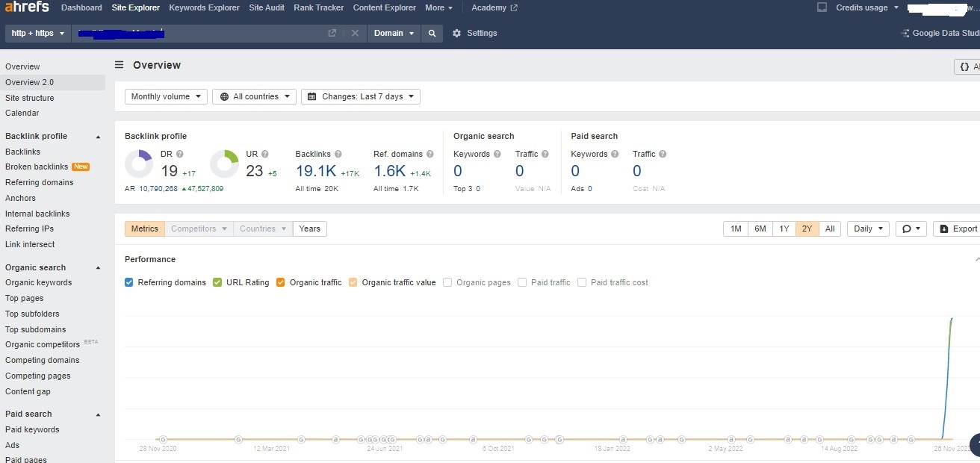Image resolution: width=980 pixels, height=463 pixels.
Task: Click the UR donut chart
Action: tap(224, 164)
